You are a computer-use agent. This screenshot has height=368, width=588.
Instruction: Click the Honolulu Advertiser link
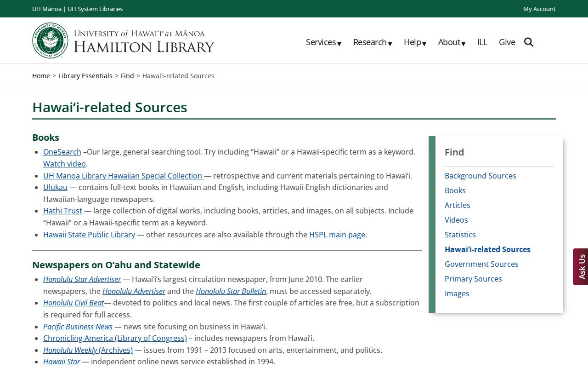134,291
